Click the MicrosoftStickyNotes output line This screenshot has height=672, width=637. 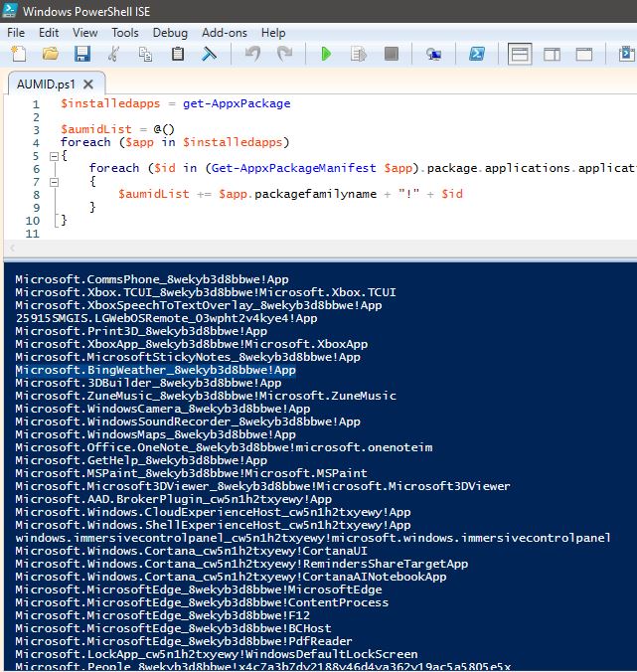188,357
